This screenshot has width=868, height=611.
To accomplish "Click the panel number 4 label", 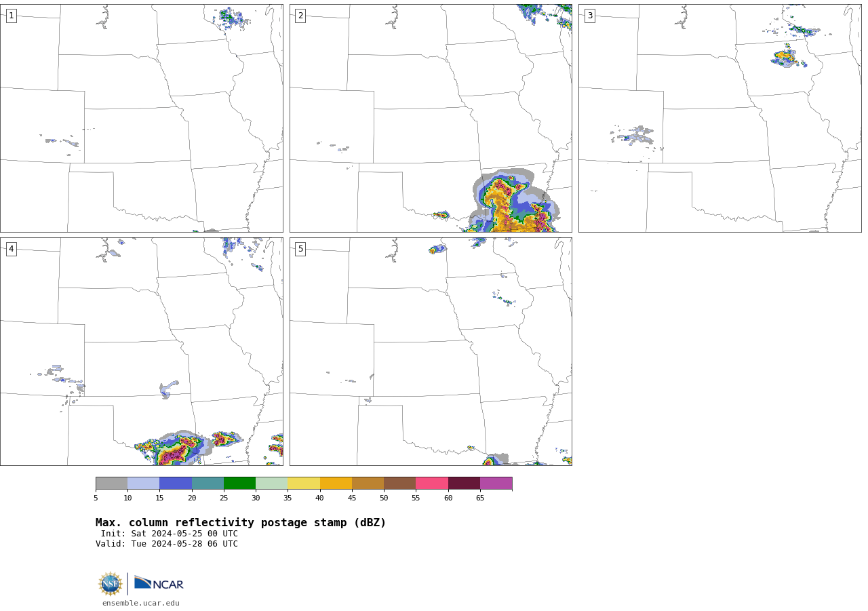I will (11, 249).
